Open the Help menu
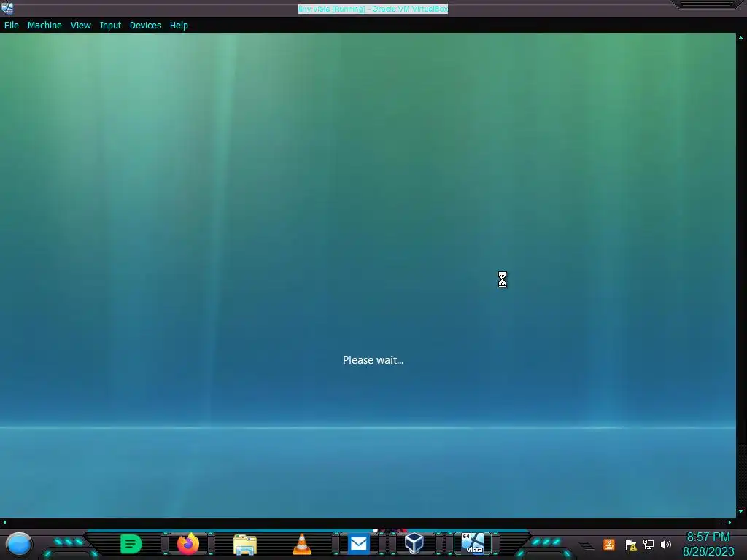This screenshot has height=560, width=747. 179,26
